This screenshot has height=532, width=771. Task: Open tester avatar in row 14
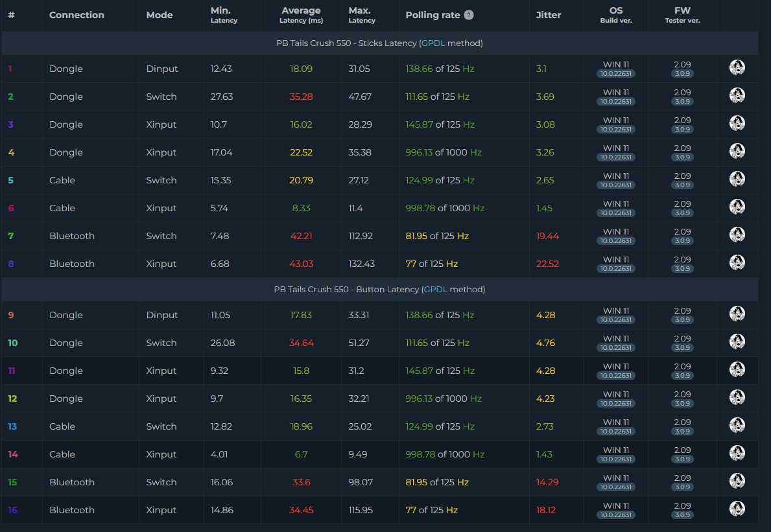click(x=737, y=453)
